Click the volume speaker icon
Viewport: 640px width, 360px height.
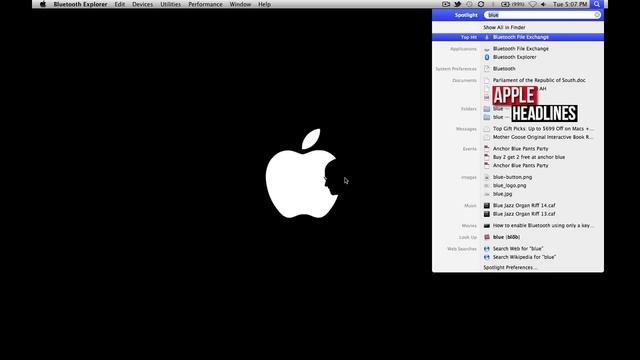[x=543, y=4]
